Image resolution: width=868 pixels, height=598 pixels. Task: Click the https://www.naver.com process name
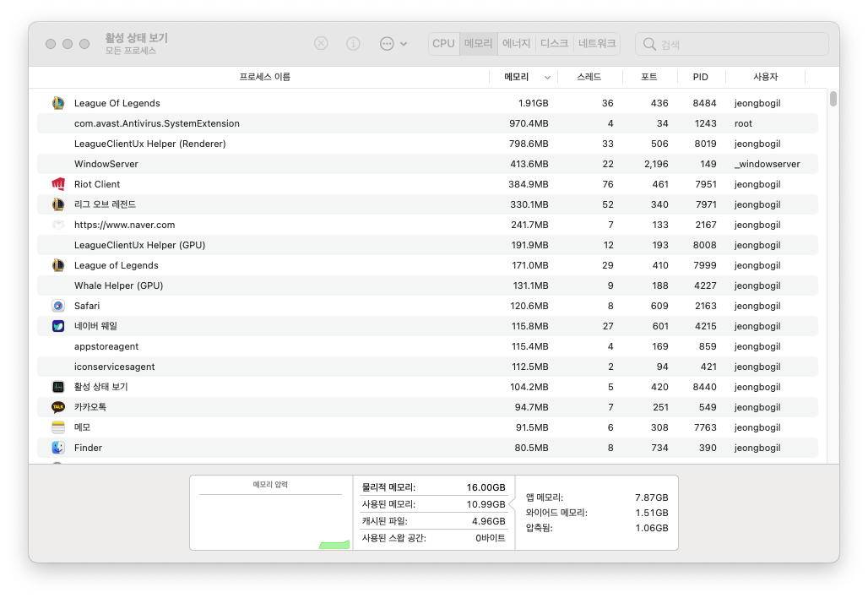pyautogui.click(x=125, y=225)
